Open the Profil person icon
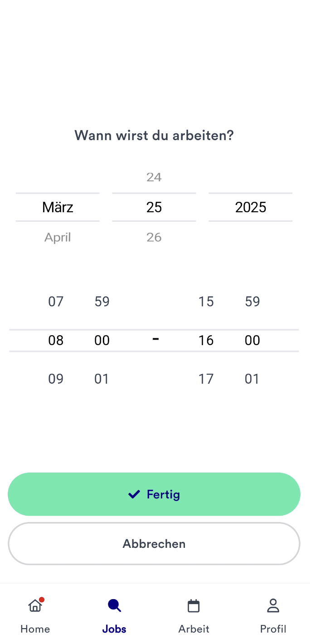310x644 pixels. (273, 605)
